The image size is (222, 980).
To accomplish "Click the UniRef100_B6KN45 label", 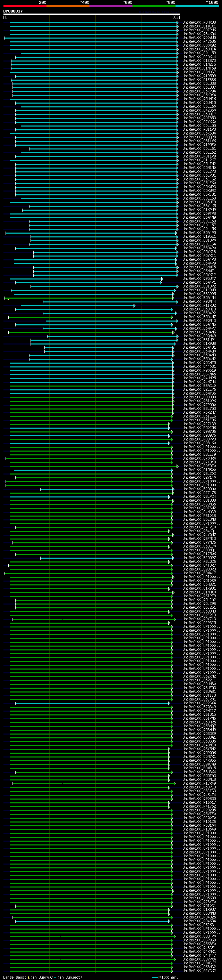I will [x=199, y=374].
